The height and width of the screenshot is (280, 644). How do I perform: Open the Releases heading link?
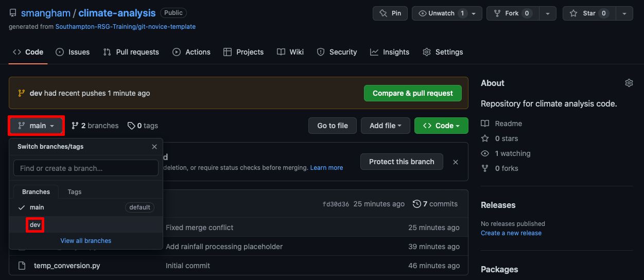tap(498, 205)
